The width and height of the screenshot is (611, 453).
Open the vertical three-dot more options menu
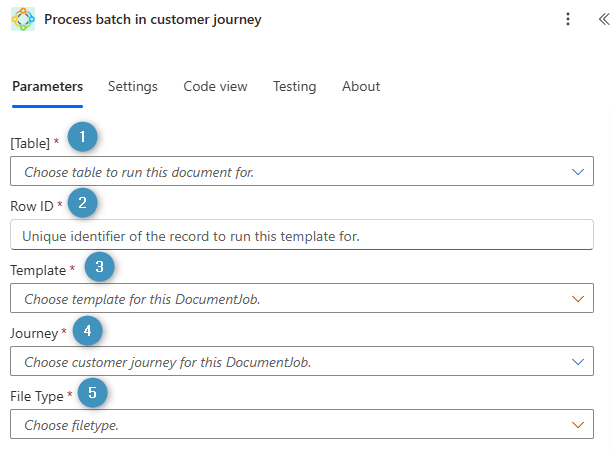click(568, 20)
